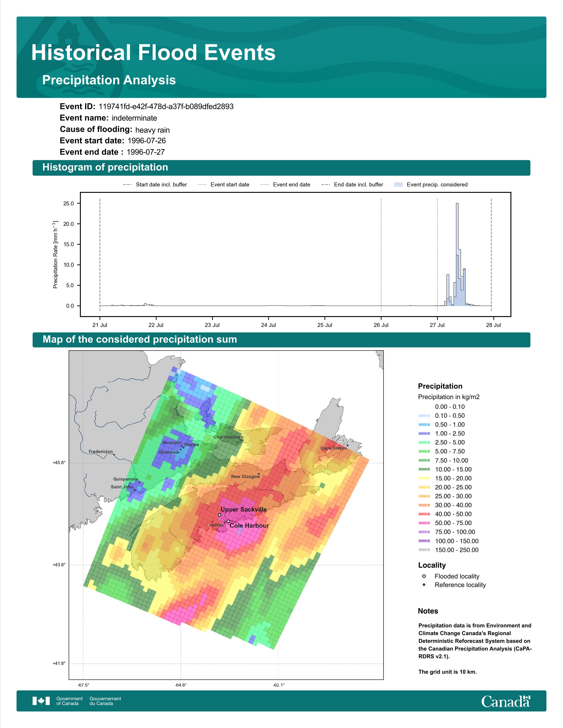This screenshot has width=563, height=728.
Task: Click the Halifax reference locality label
Action: point(216,525)
